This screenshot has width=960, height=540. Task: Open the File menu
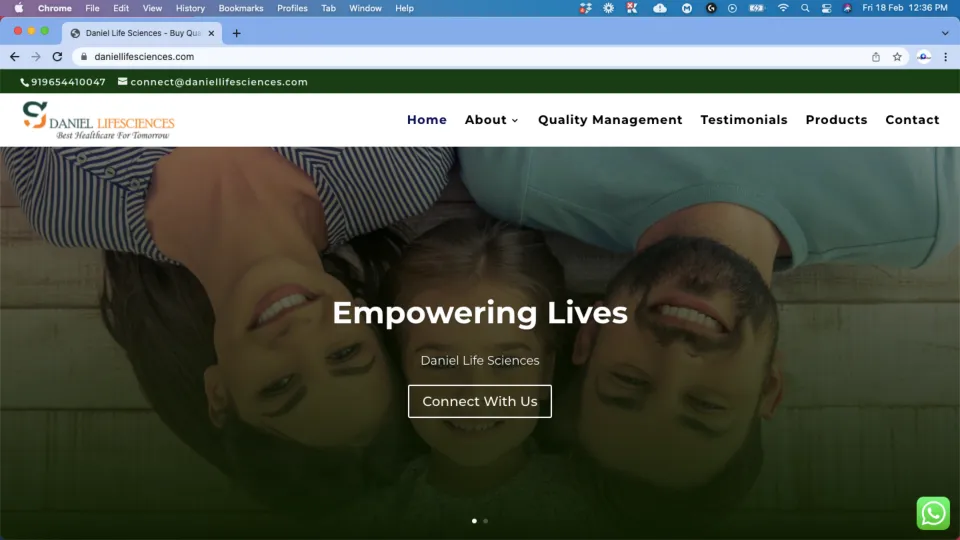point(92,8)
